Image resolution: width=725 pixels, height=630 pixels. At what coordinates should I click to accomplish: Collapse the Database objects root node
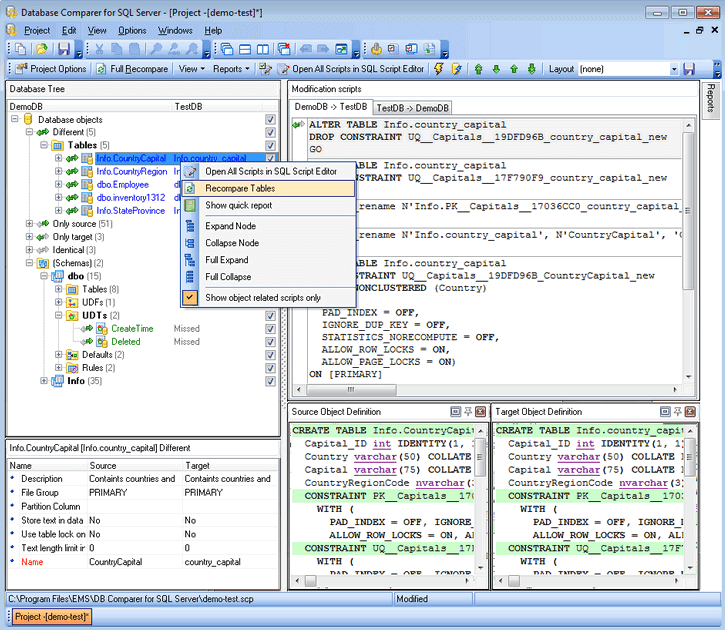tap(15, 119)
